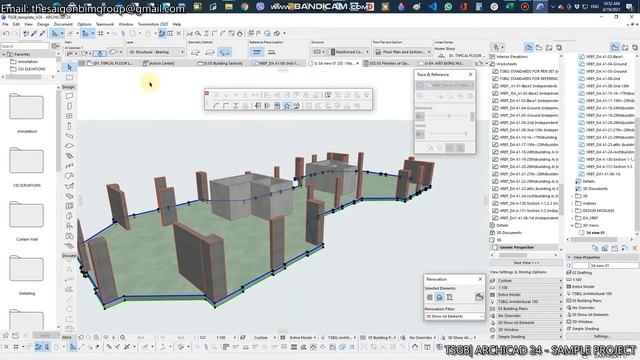
Task: Toggle bottom reference plane location button
Action: click(271, 52)
